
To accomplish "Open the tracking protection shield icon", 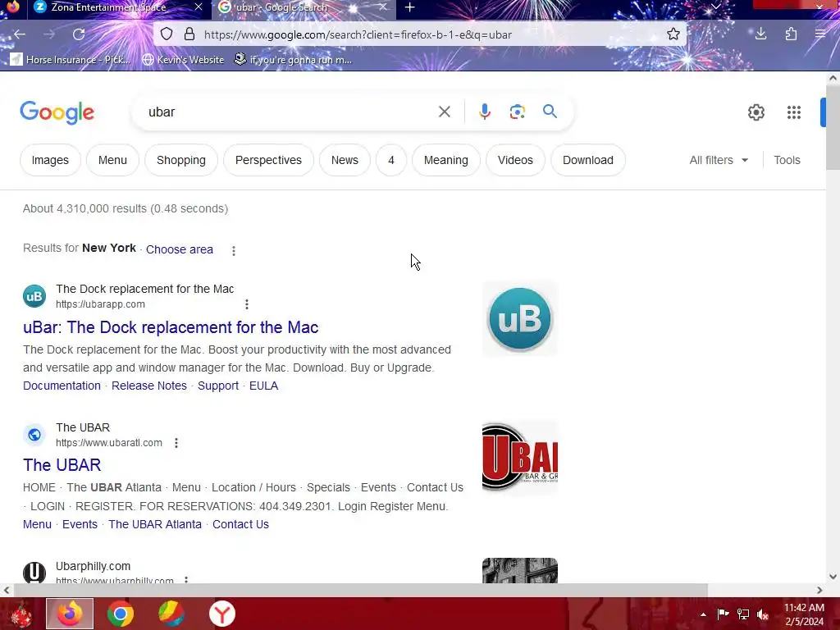I will [167, 34].
